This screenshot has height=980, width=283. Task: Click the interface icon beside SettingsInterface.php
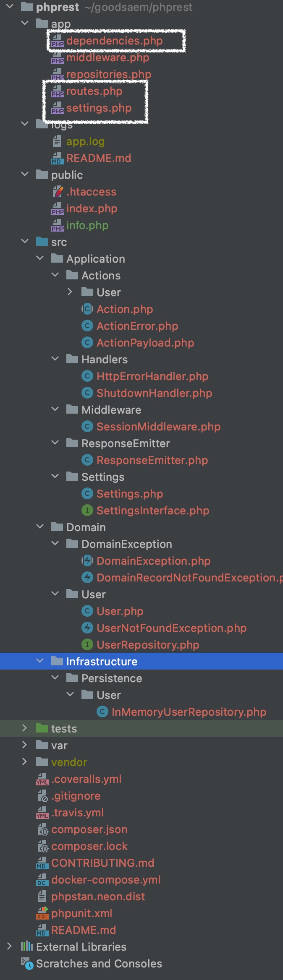pyautogui.click(x=87, y=511)
